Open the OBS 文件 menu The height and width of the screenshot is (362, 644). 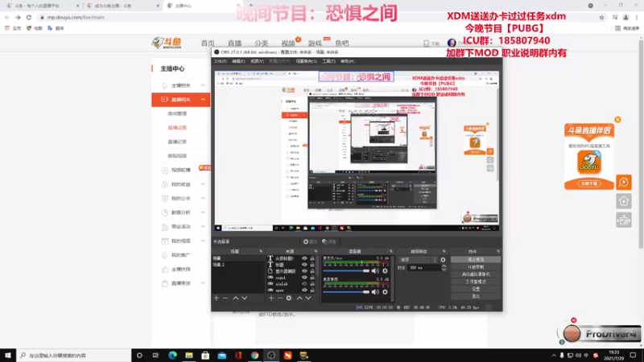click(x=220, y=61)
